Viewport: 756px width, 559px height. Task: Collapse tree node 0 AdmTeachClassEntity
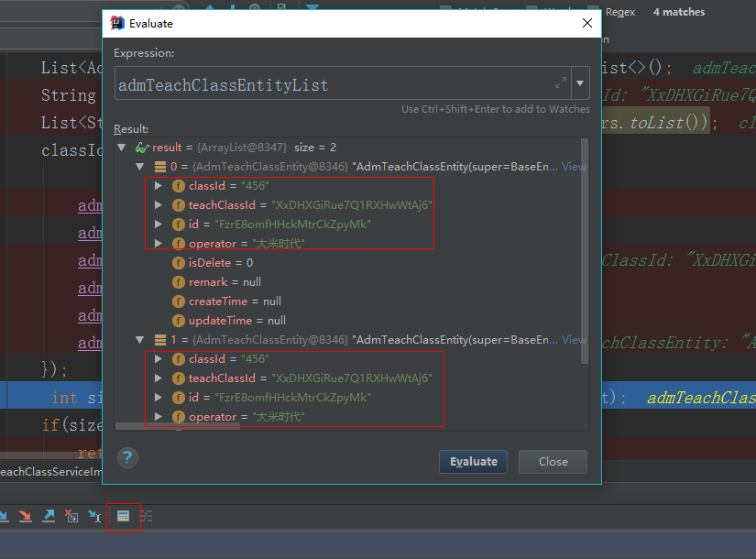pos(139,166)
